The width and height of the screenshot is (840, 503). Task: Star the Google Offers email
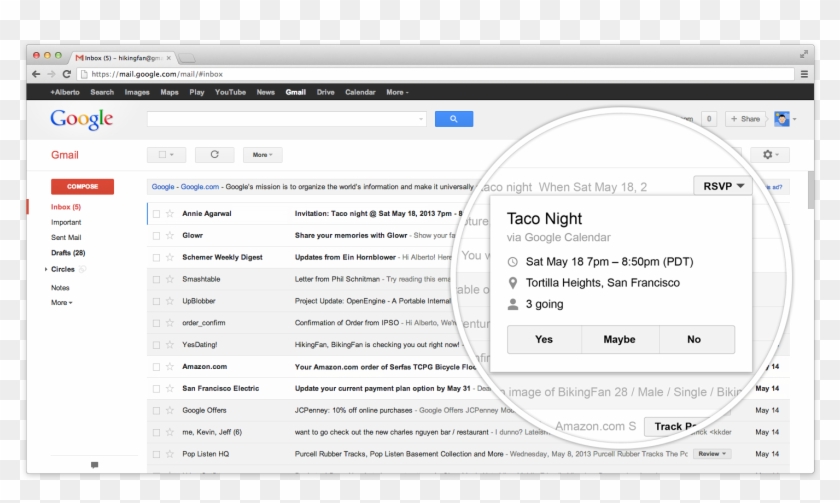[x=170, y=410]
